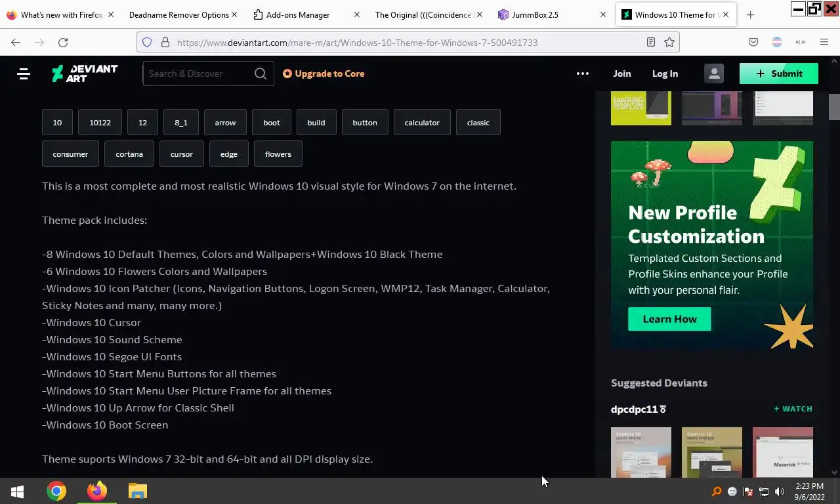Select the 'consumer' tag
Screen dimensions: 840x504
[x=70, y=154]
